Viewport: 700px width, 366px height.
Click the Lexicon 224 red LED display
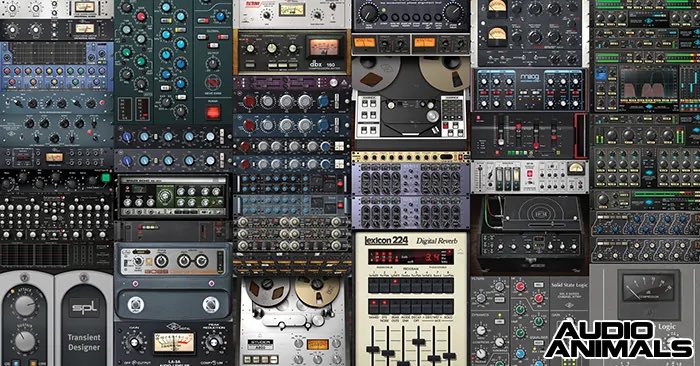pos(411,257)
